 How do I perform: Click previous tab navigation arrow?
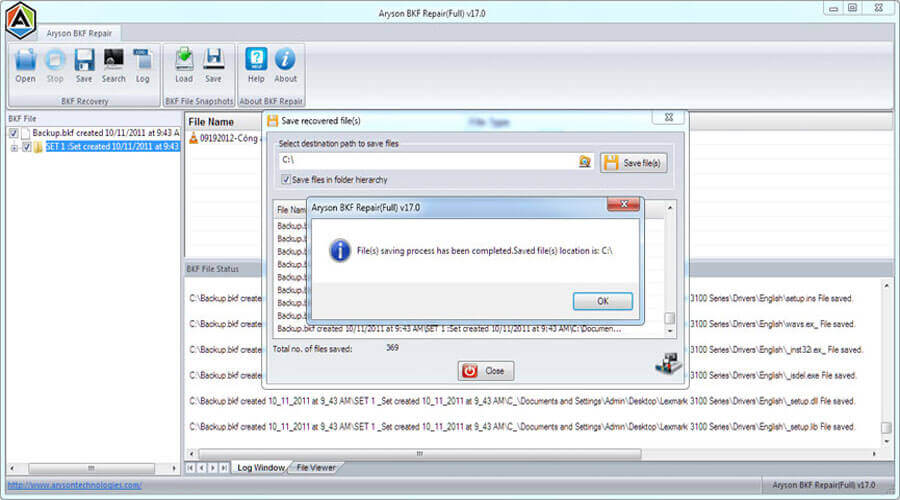point(201,468)
